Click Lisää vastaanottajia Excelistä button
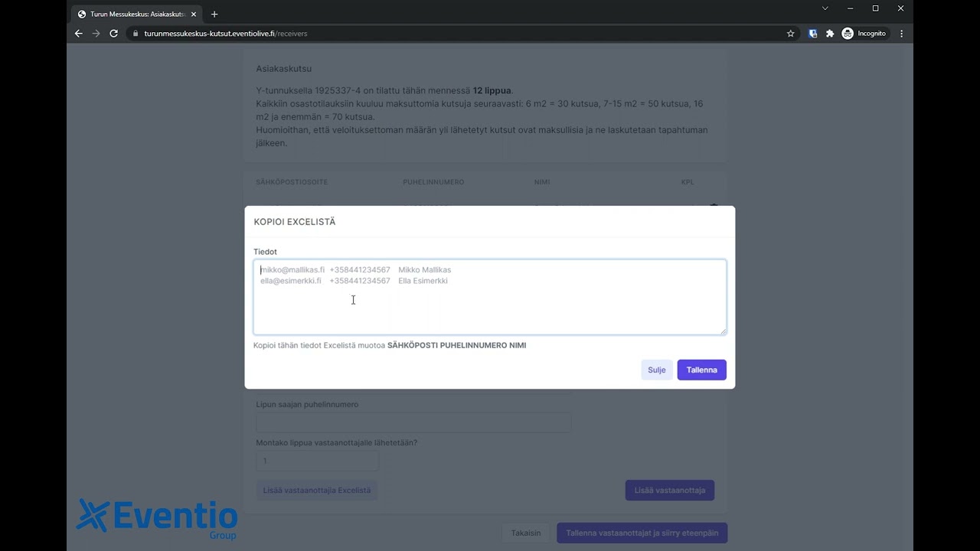 pyautogui.click(x=317, y=490)
